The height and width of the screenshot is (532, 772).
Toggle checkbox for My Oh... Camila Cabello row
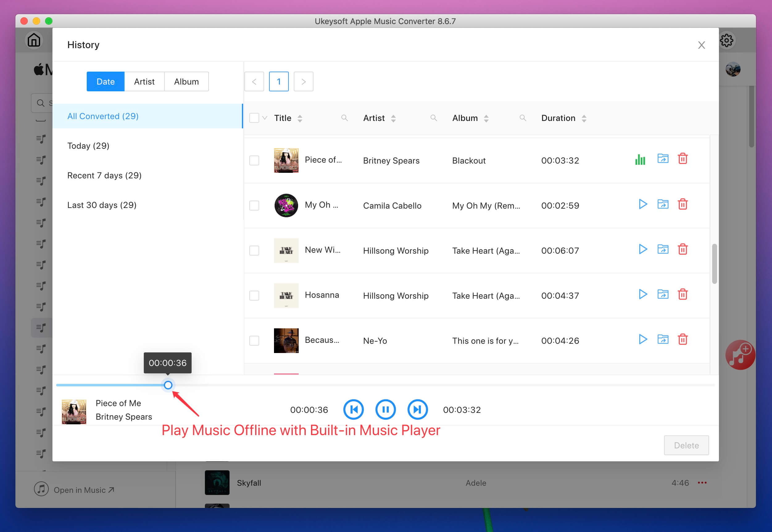click(255, 205)
